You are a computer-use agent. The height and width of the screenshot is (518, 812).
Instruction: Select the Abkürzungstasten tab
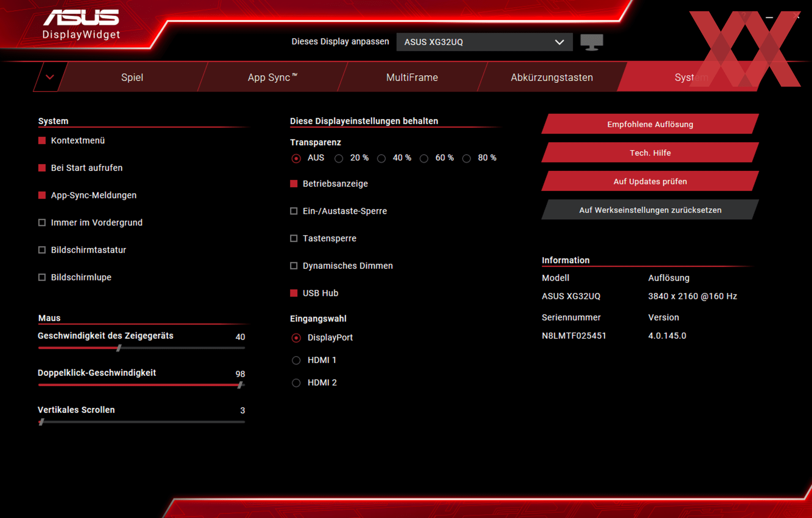tap(551, 77)
